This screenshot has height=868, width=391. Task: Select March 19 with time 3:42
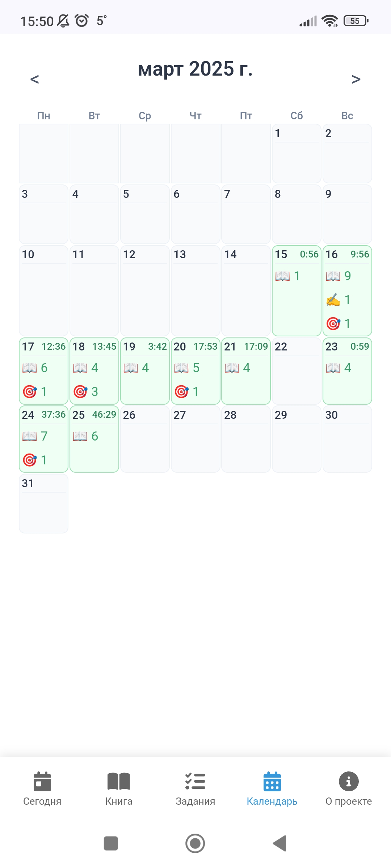pos(145,371)
